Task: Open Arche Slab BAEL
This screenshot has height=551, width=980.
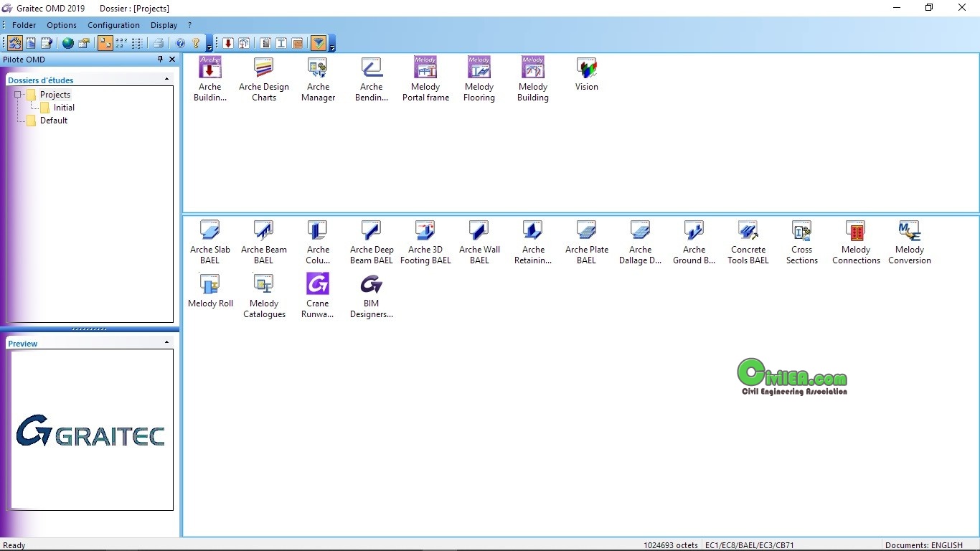Action: click(x=210, y=242)
